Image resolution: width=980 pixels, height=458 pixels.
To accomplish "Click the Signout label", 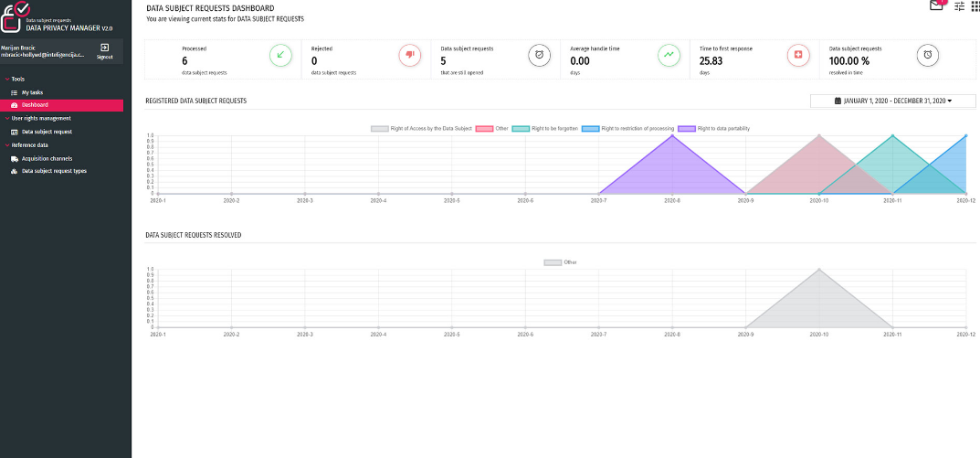I will pos(104,57).
